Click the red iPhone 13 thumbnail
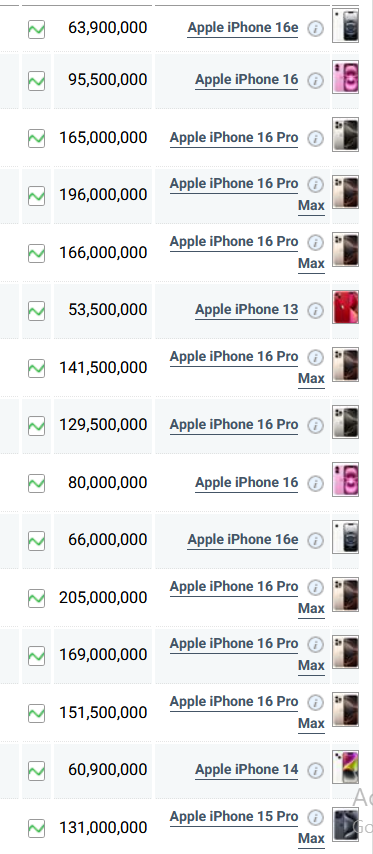The width and height of the screenshot is (373, 854). [346, 307]
